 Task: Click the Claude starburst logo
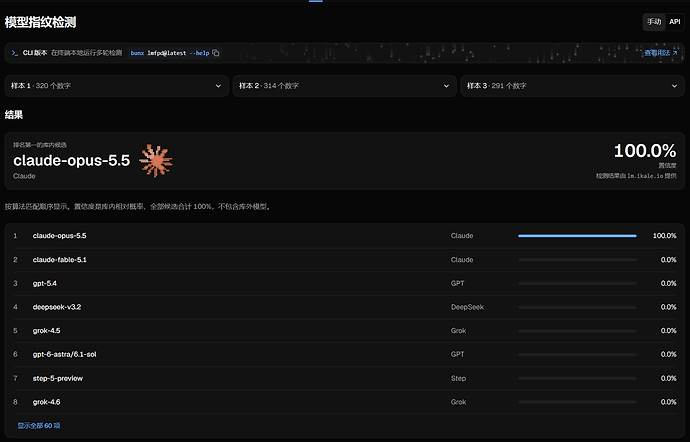tap(156, 161)
